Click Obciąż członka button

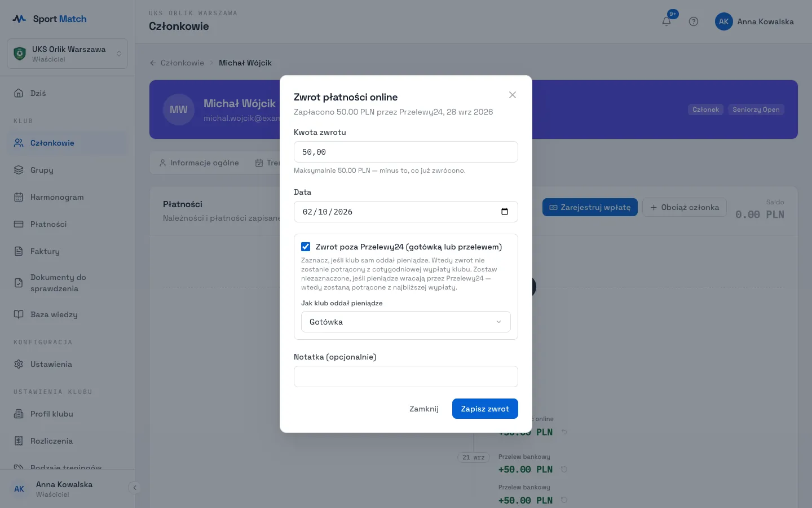[x=685, y=207]
